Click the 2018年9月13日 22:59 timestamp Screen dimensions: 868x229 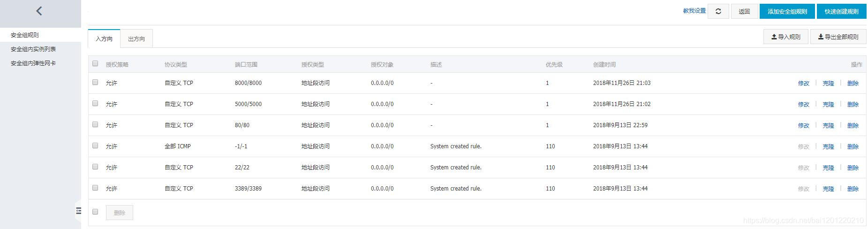click(x=620, y=125)
